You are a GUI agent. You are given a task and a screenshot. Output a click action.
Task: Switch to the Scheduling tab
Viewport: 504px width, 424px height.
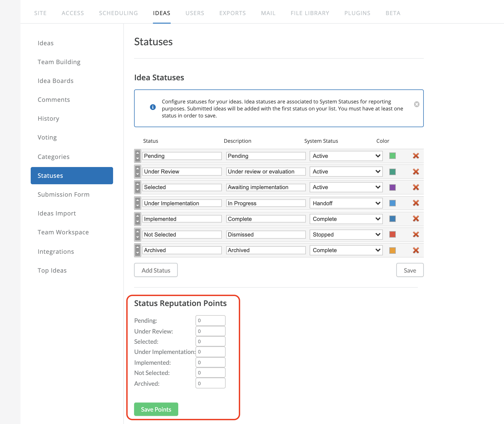[x=118, y=13]
